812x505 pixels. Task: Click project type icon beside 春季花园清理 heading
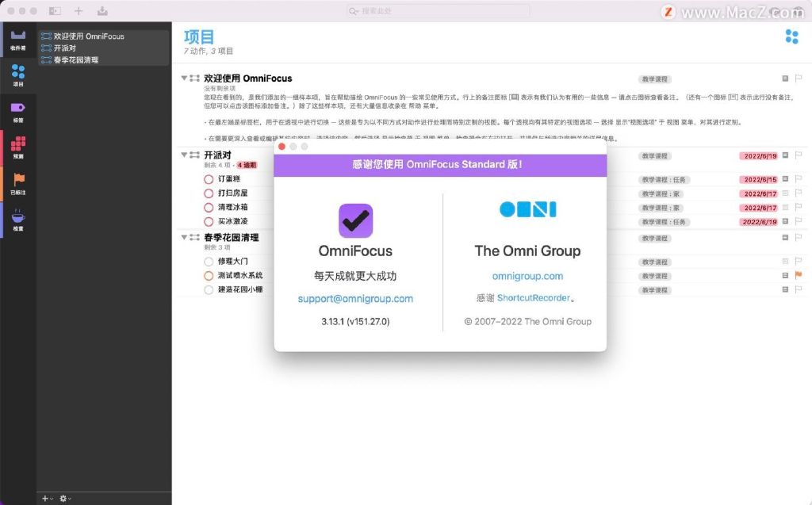point(195,237)
